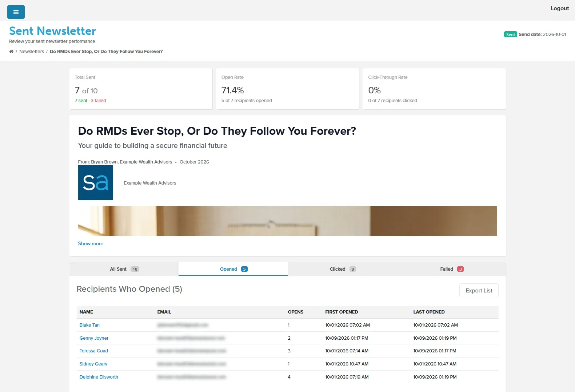
Task: Click Delphine Ellsworth's opens count of 4
Action: coord(289,377)
